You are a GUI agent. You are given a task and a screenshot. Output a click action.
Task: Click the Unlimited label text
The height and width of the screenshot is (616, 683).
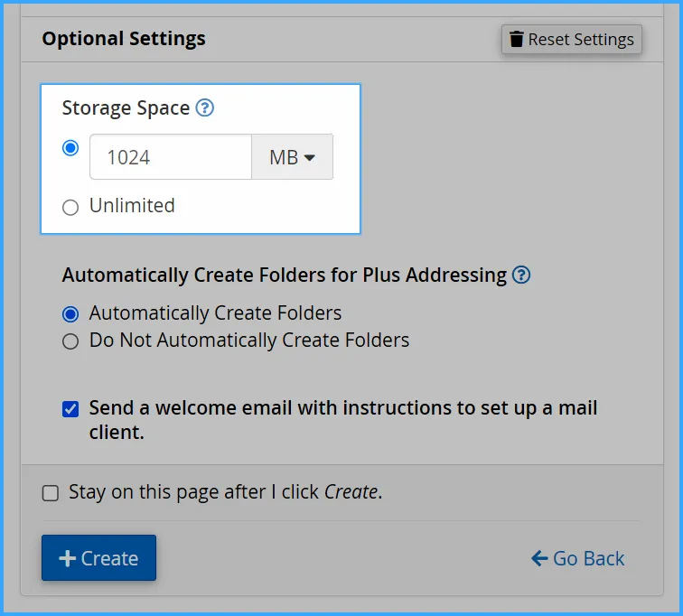132,206
